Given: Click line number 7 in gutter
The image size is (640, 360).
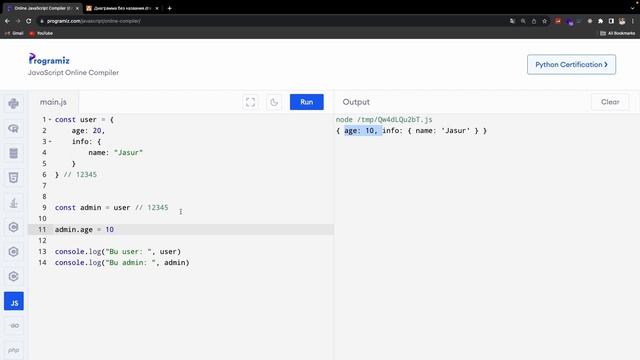Looking at the screenshot, I should [44, 185].
